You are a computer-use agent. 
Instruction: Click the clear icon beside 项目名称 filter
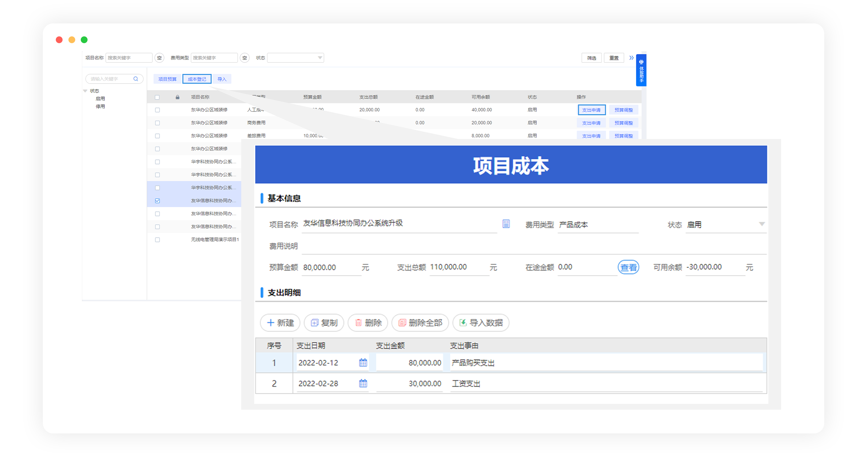[159, 58]
